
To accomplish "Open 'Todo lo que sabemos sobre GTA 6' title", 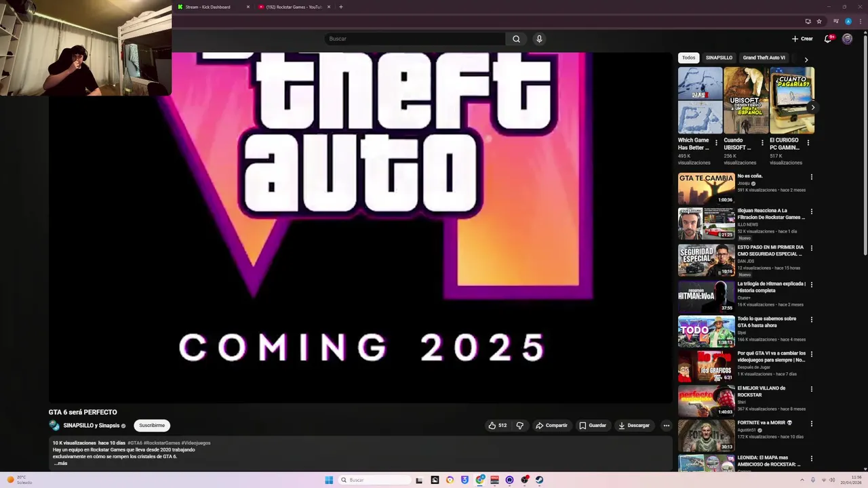I will coord(767,322).
